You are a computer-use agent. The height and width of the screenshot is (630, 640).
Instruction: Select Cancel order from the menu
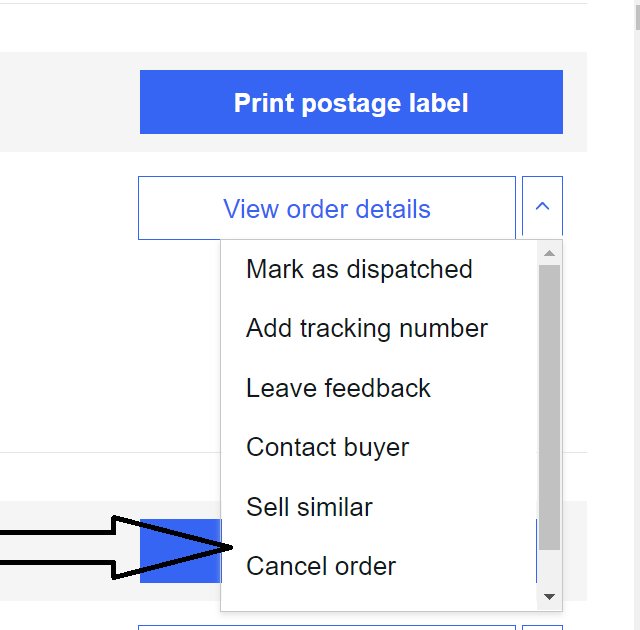pyautogui.click(x=321, y=566)
